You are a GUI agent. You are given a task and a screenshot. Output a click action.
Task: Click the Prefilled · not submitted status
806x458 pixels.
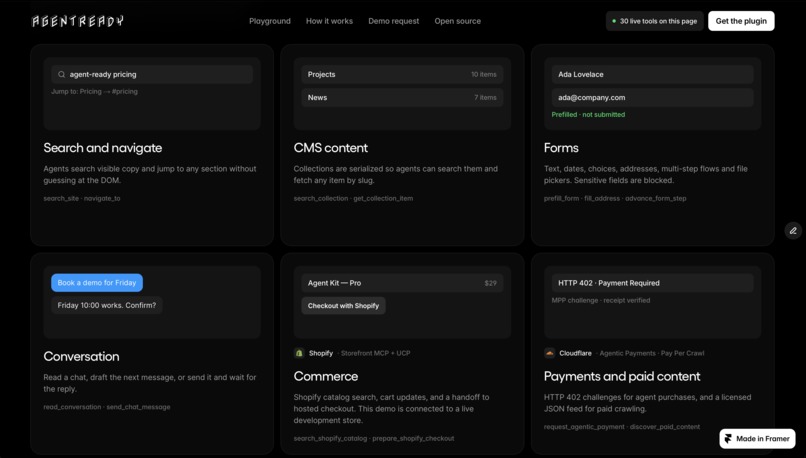coord(589,115)
